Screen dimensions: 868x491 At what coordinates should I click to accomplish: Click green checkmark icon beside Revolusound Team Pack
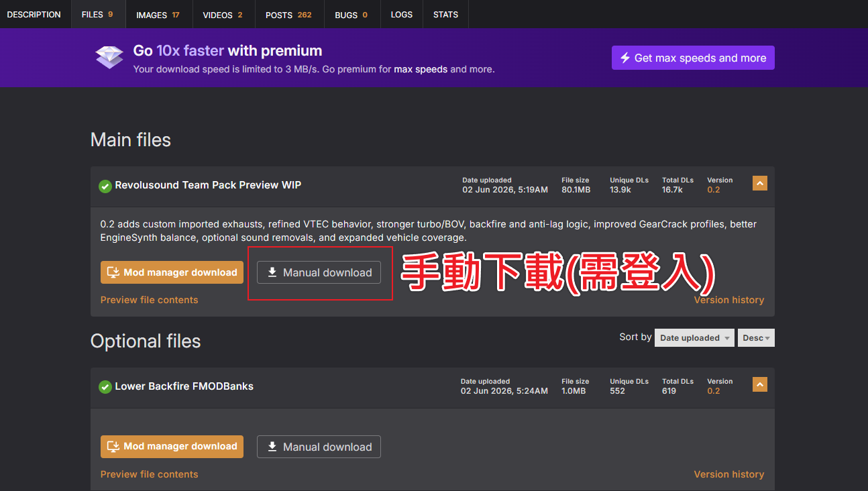click(105, 186)
